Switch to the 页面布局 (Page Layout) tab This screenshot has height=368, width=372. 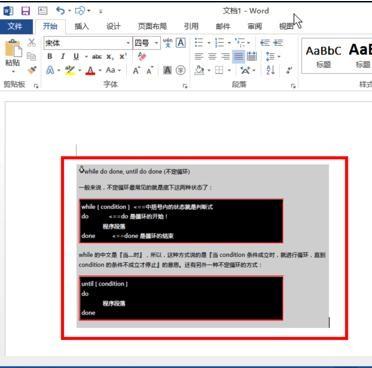152,26
